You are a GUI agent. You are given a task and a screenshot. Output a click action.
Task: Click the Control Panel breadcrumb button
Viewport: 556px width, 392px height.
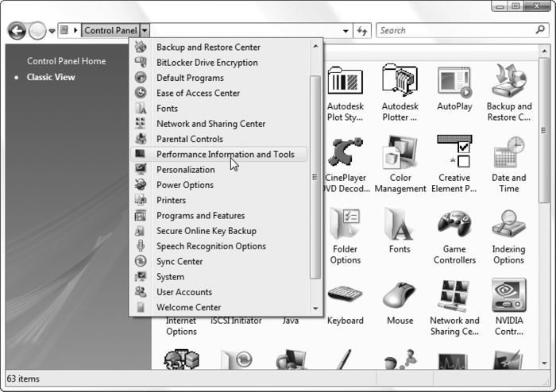coord(110,30)
